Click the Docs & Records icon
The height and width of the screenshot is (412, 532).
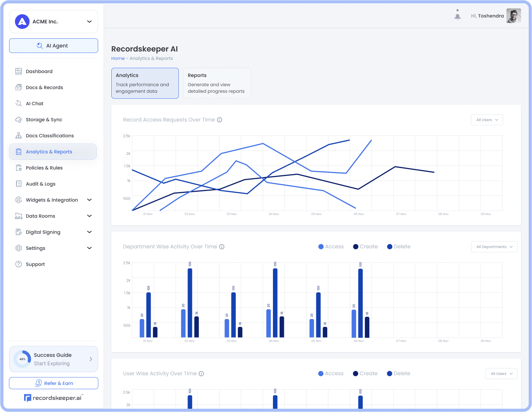pyautogui.click(x=19, y=87)
